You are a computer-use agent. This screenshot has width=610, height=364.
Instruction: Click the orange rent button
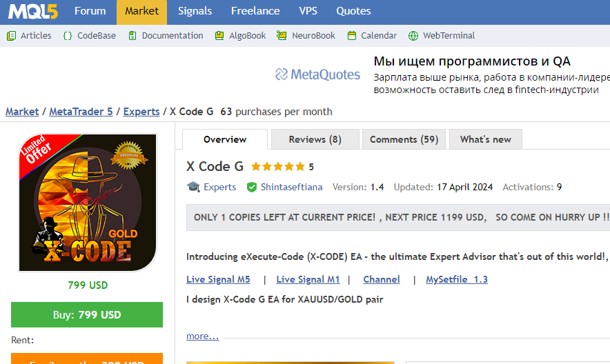point(87,358)
